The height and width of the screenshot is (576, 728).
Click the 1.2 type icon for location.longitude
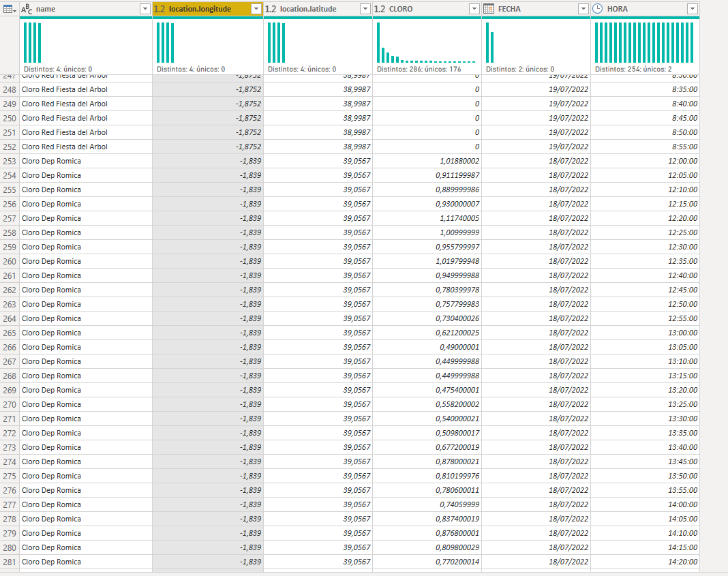(x=160, y=9)
